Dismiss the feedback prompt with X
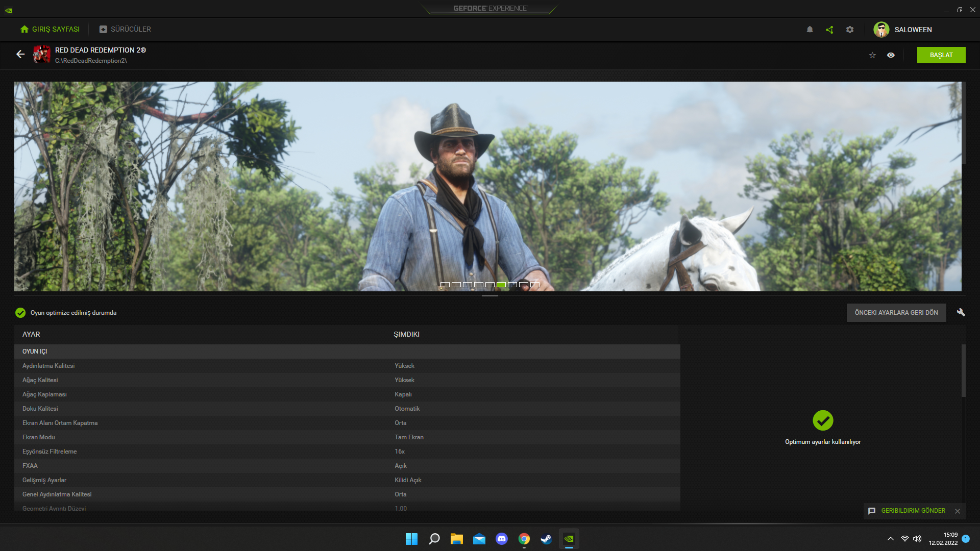 (x=958, y=511)
